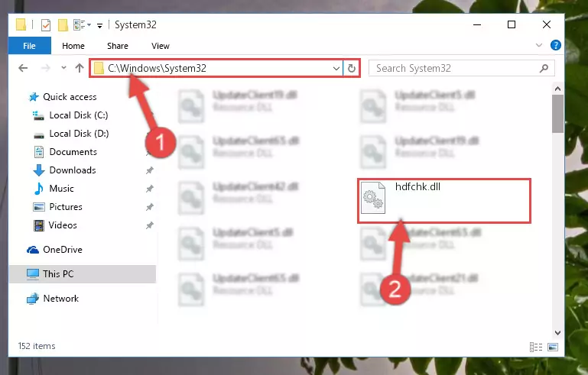Expand the address bar history dropdown

point(336,68)
